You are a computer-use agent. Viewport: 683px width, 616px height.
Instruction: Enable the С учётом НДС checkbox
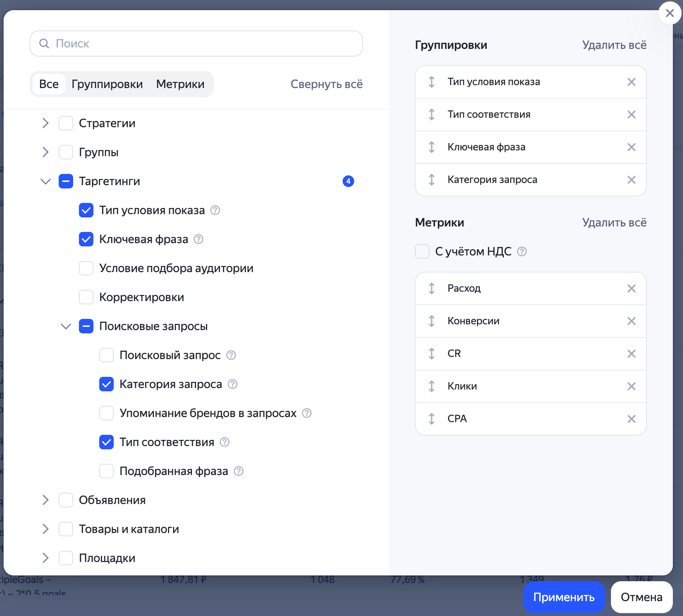(x=422, y=251)
